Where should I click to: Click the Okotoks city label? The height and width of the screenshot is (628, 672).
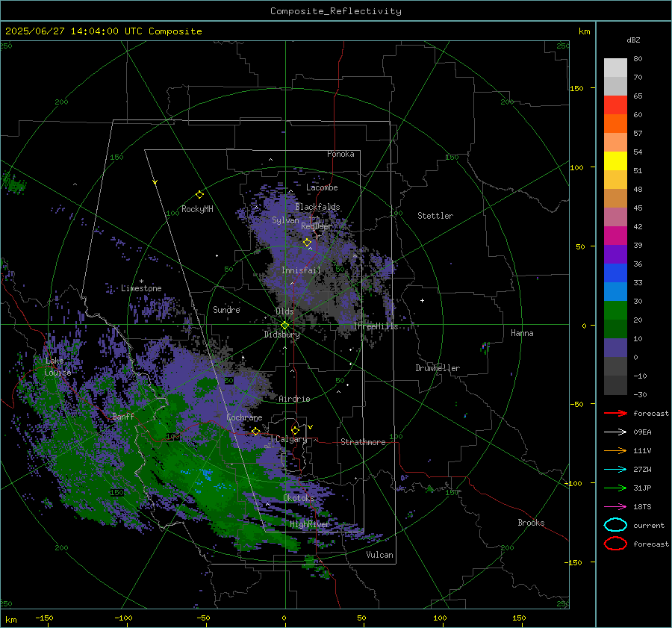[299, 497]
